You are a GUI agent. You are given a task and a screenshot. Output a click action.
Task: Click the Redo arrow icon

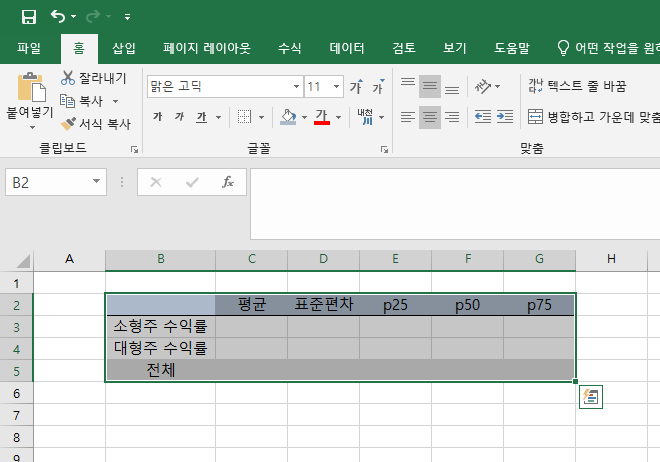(x=93, y=16)
